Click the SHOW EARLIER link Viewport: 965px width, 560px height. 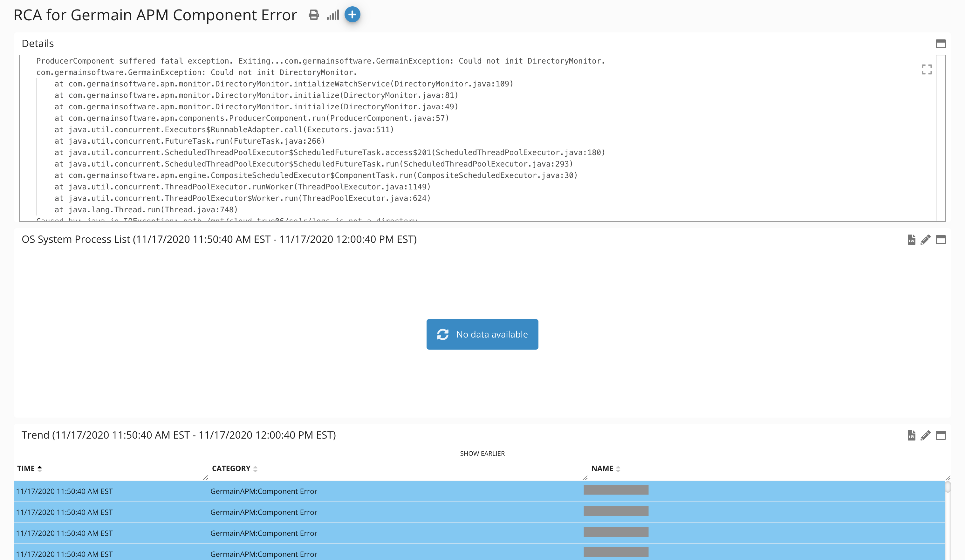tap(482, 453)
